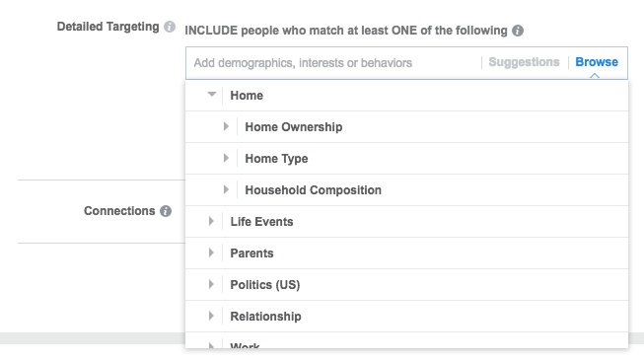Open the Suggestions tab

point(524,62)
